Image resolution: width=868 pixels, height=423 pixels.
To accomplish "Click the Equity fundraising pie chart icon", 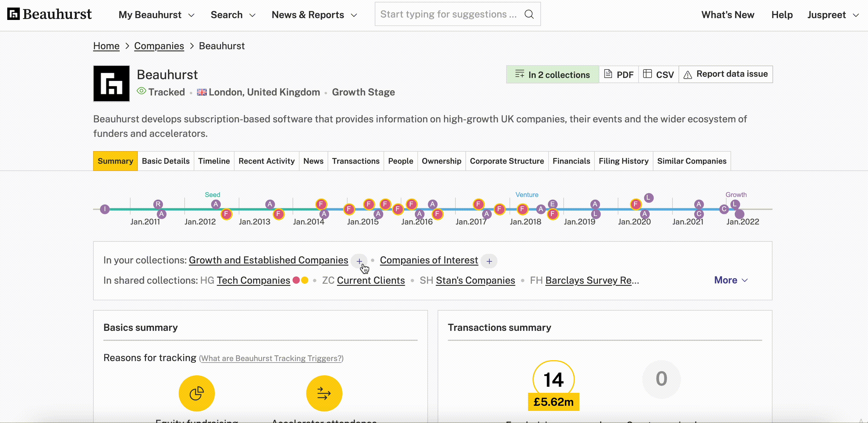I will pyautogui.click(x=197, y=393).
